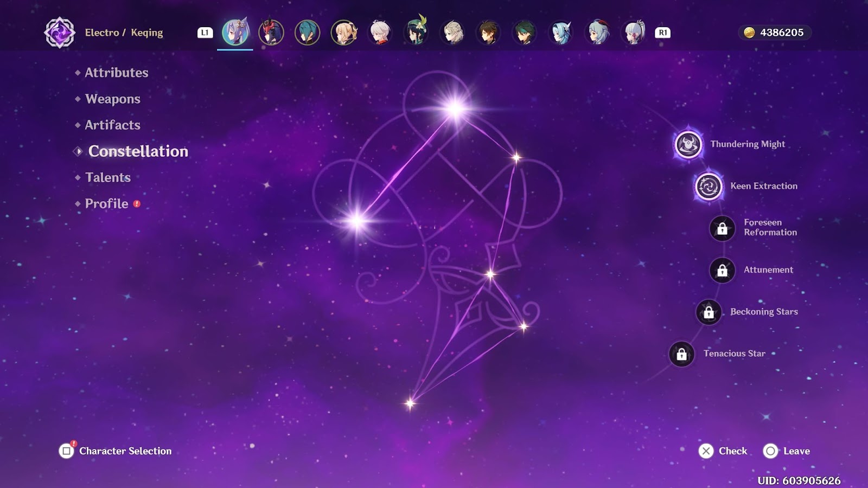The width and height of the screenshot is (868, 488).
Task: Click the Thundering Might label
Action: click(x=748, y=144)
